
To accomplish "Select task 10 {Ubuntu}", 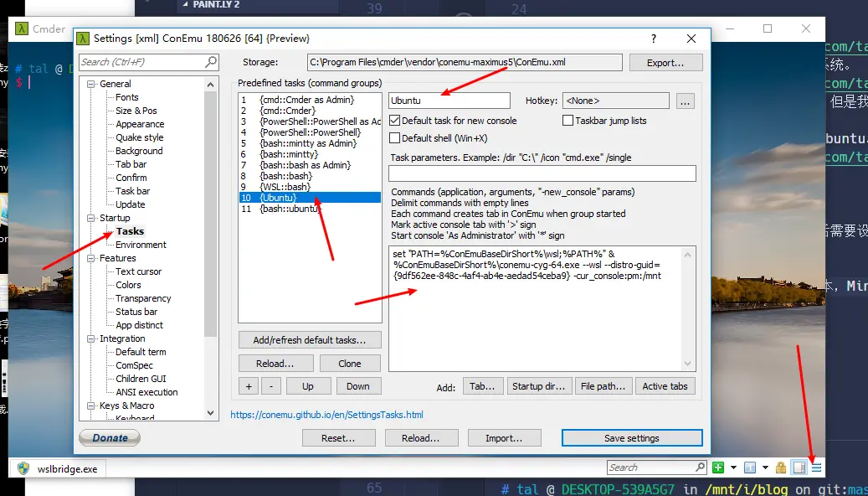I will [x=310, y=197].
